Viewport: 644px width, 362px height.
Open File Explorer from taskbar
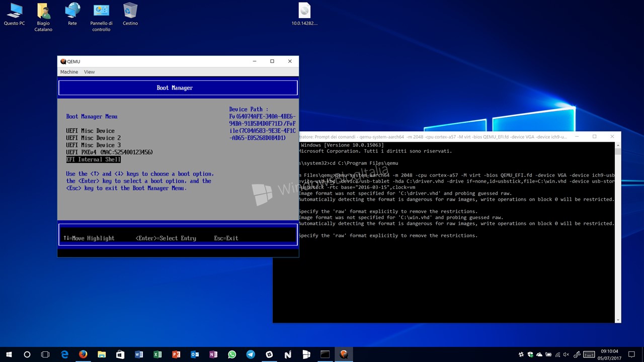(x=102, y=354)
